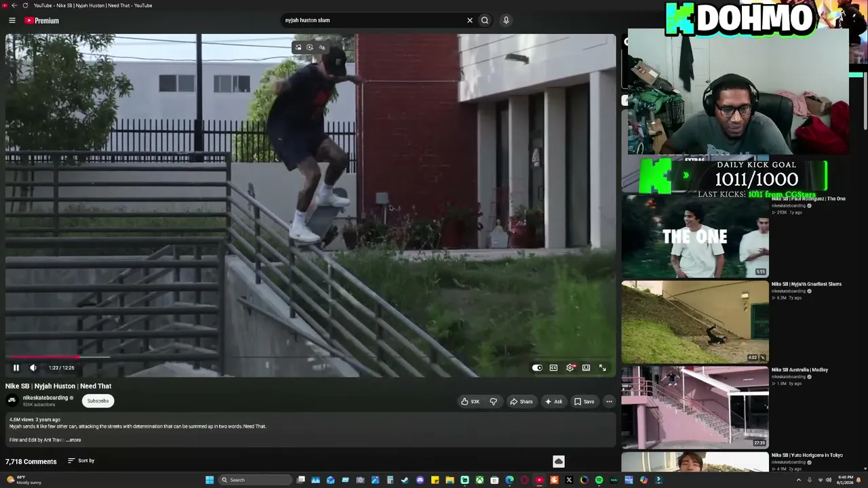Click the first overlay icon at the video's top
868x488 pixels.
(x=298, y=47)
